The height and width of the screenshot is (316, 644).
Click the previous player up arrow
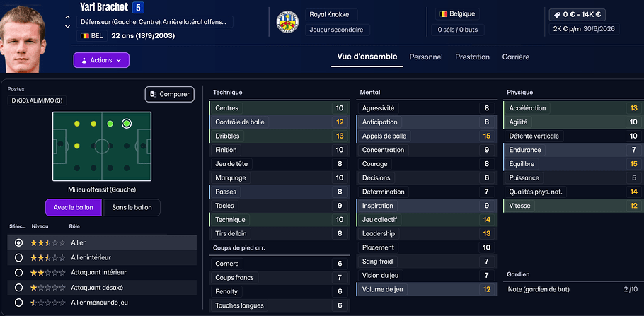pos(67,18)
